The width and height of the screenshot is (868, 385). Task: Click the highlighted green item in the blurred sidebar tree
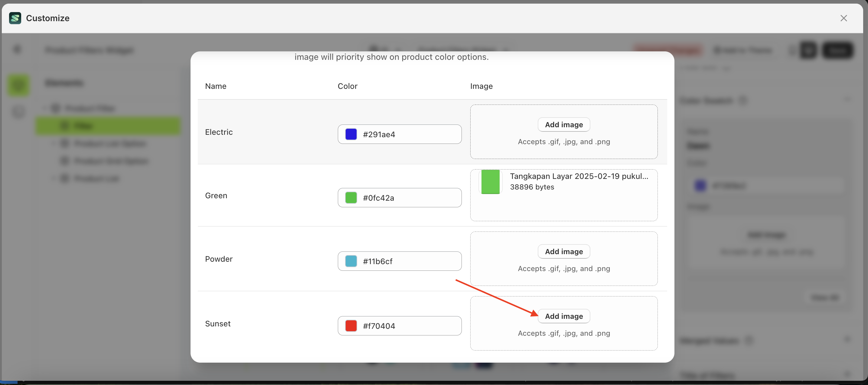coord(108,126)
